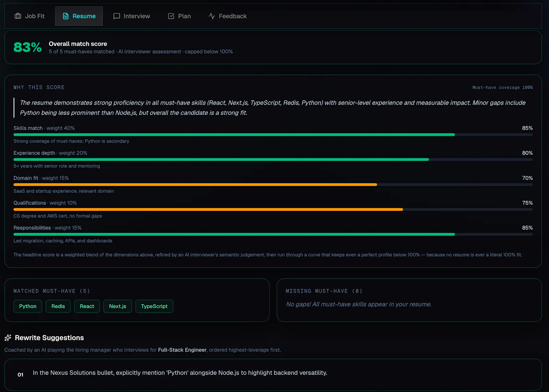Select the Python matched skill chip
Image resolution: width=549 pixels, height=392 pixels.
pos(28,306)
